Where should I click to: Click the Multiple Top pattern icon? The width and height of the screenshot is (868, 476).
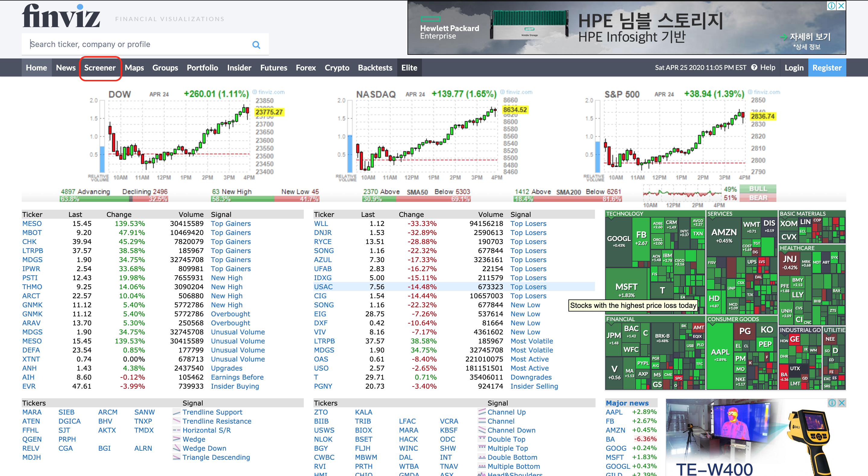[x=482, y=448]
